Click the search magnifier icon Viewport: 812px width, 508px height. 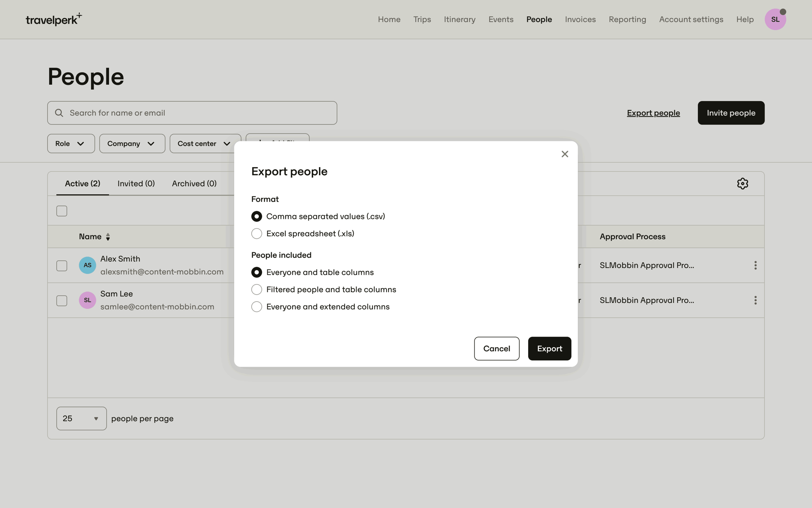click(59, 113)
